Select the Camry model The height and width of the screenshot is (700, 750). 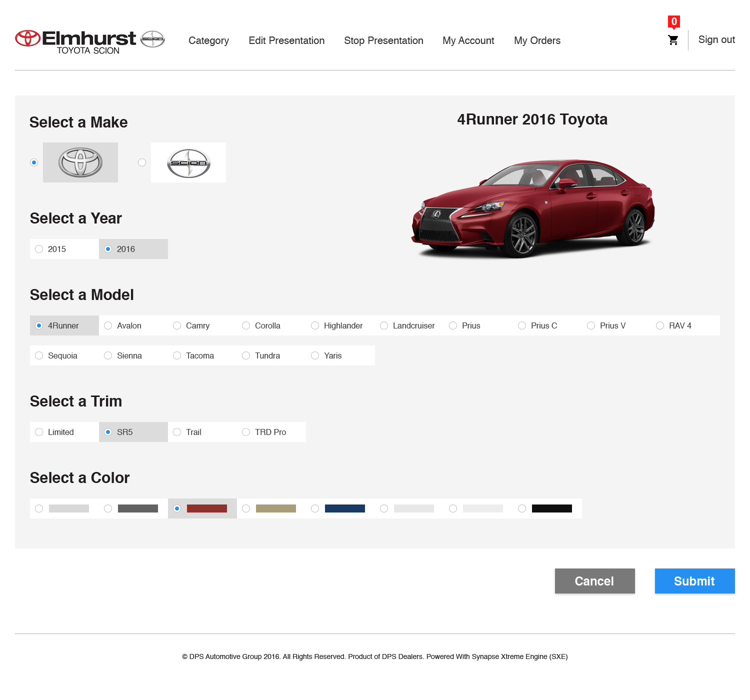(x=202, y=325)
